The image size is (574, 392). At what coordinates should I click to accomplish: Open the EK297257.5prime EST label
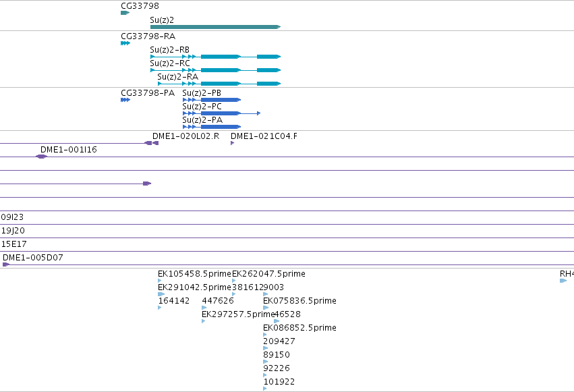(x=238, y=314)
